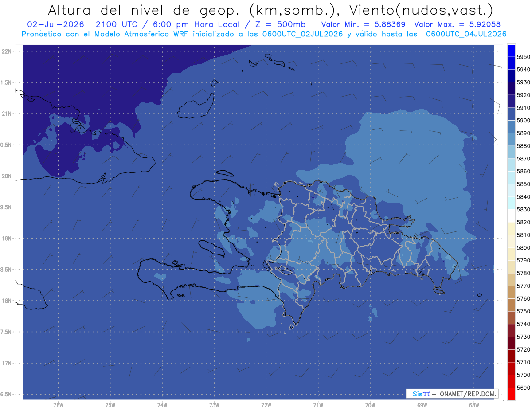Click the '72W' longitude label

[x=266, y=405]
